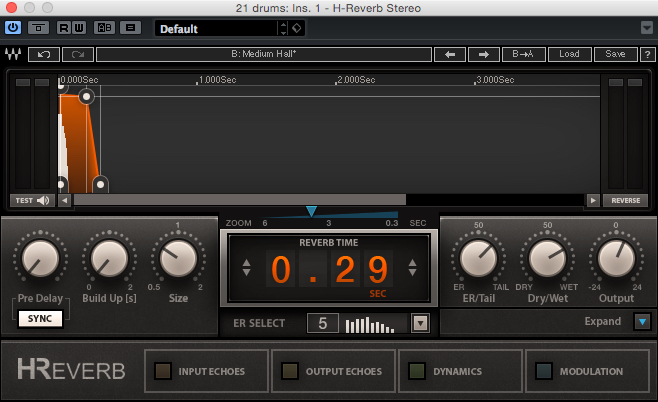This screenshot has width=658, height=402.
Task: Go to the next preset with right arrow
Action: coord(483,55)
